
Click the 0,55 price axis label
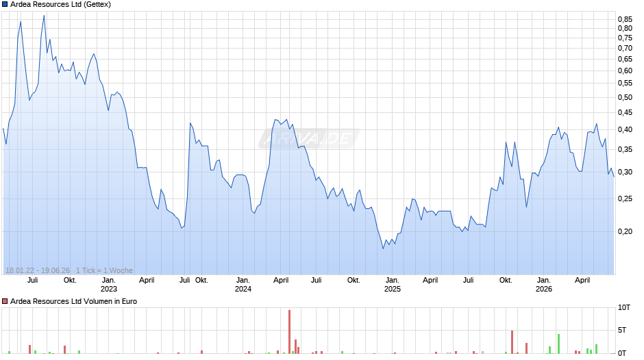[625, 83]
